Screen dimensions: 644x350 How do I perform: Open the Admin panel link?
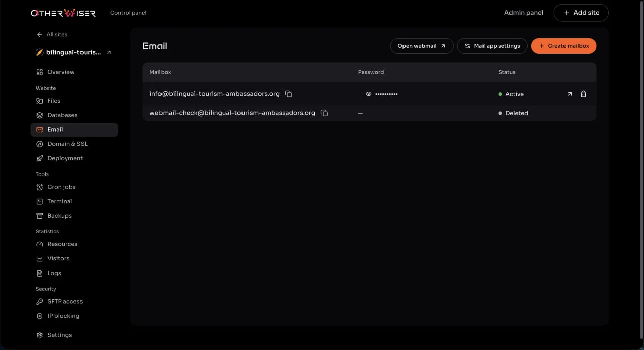click(x=524, y=13)
